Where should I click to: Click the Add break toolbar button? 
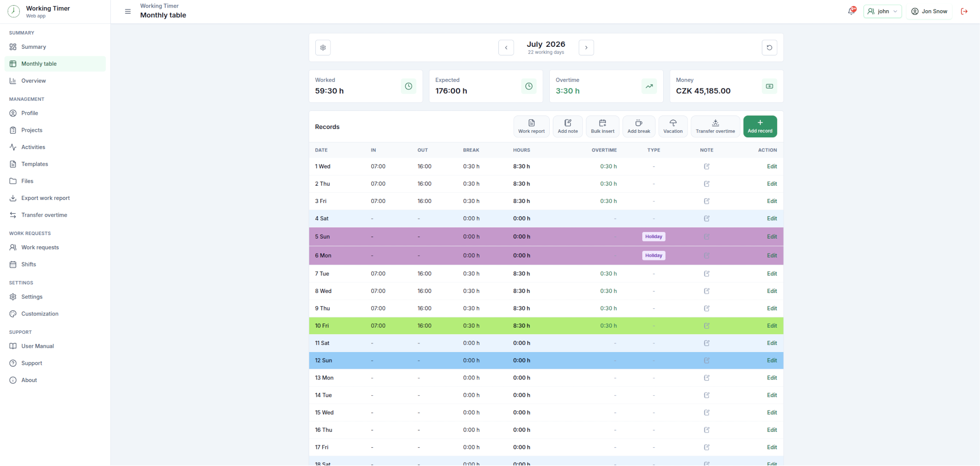[639, 126]
